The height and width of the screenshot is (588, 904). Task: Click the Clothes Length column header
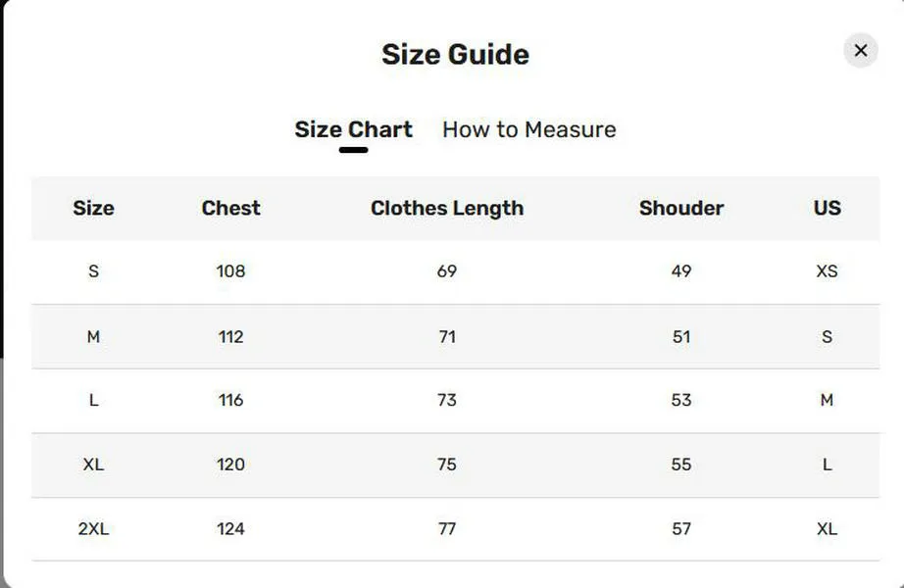(447, 208)
